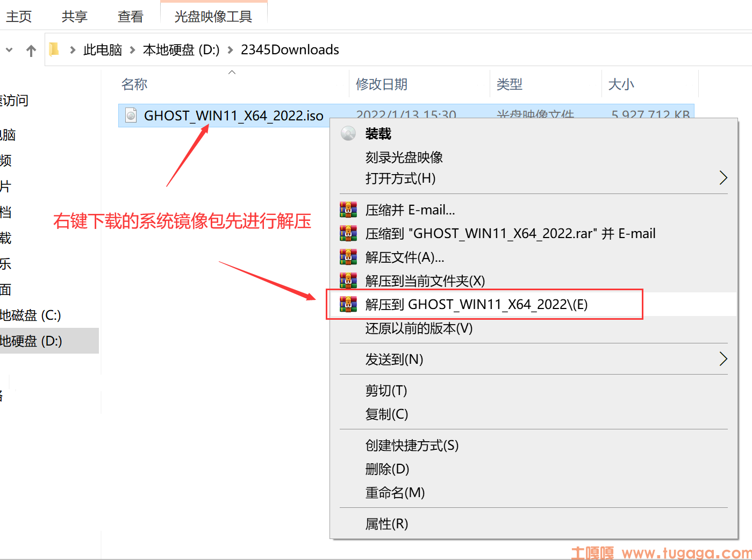The width and height of the screenshot is (752, 560).
Task: Open 桌面 folder in navigation pane
Action: click(x=6, y=289)
